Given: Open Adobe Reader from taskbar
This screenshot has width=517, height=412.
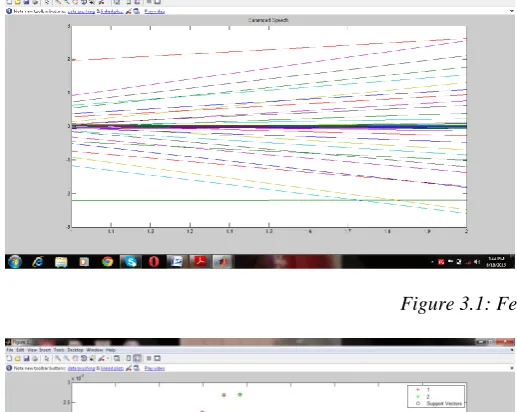Looking at the screenshot, I should [200, 262].
